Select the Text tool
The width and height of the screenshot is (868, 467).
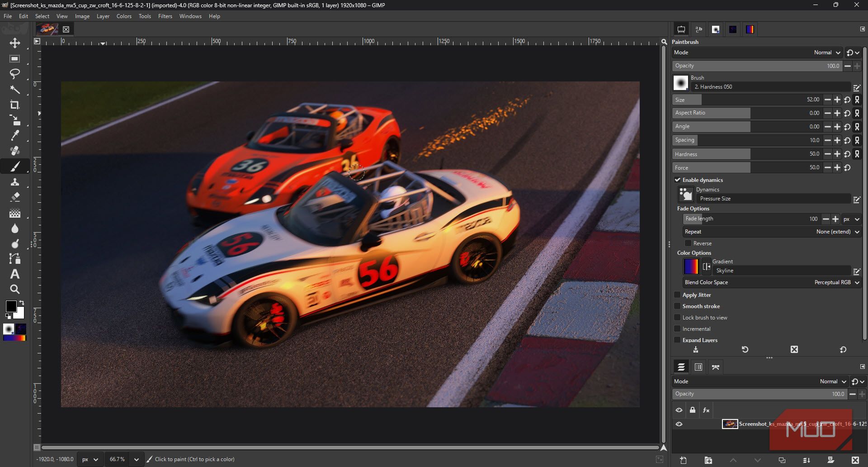[x=15, y=274]
